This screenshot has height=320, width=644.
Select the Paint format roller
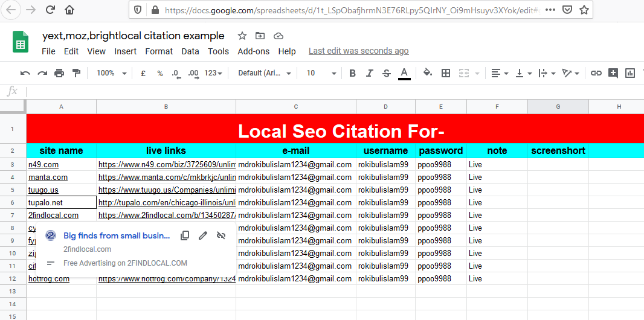76,73
